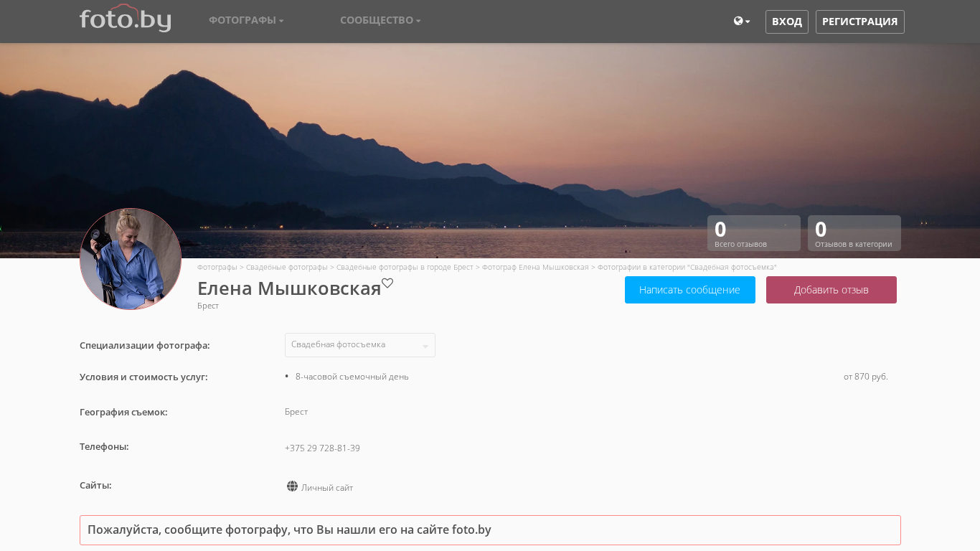Click Написать сообщение button
The image size is (980, 551).
tap(689, 290)
